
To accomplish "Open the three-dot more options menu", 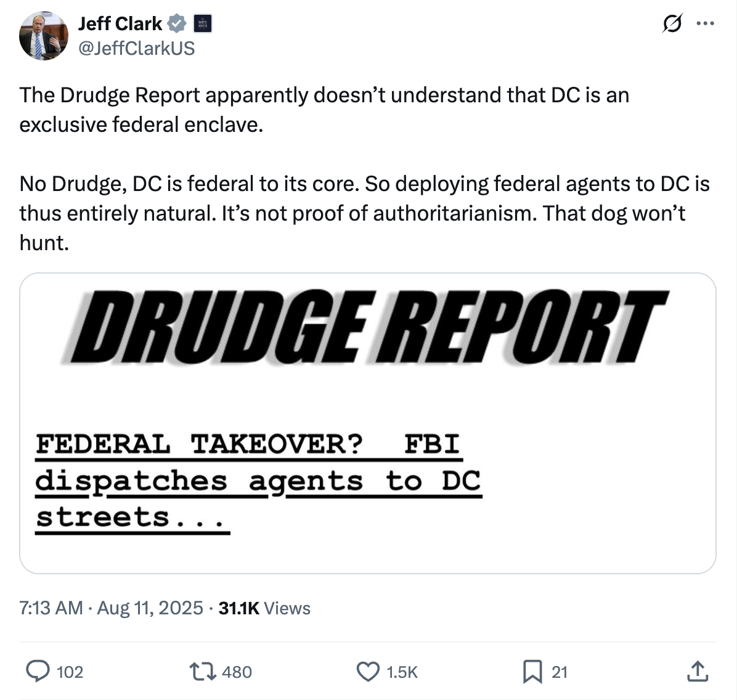I will (705, 24).
